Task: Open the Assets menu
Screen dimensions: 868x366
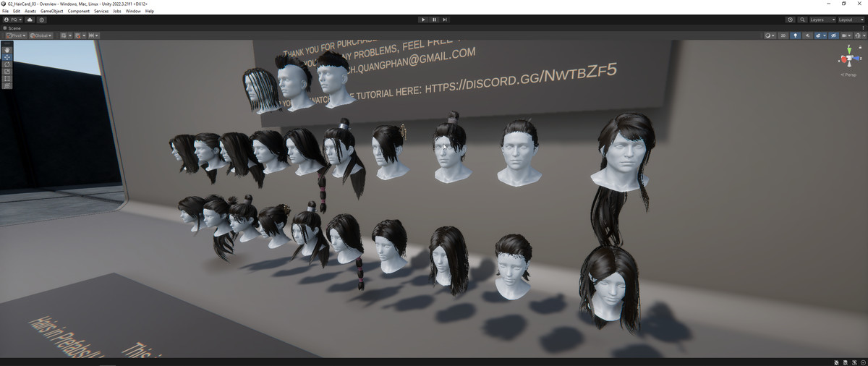Action: coord(30,12)
